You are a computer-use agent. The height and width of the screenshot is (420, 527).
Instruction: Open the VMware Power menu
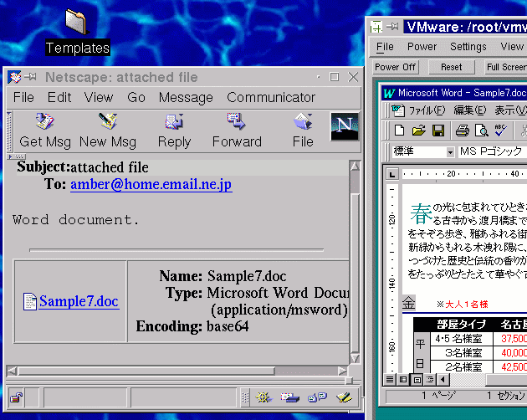[422, 46]
